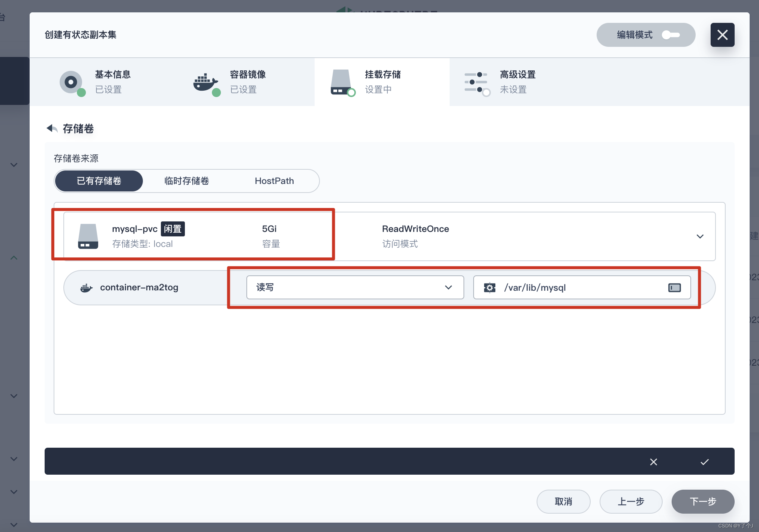Click the gear icon in mount path field

[490, 288]
